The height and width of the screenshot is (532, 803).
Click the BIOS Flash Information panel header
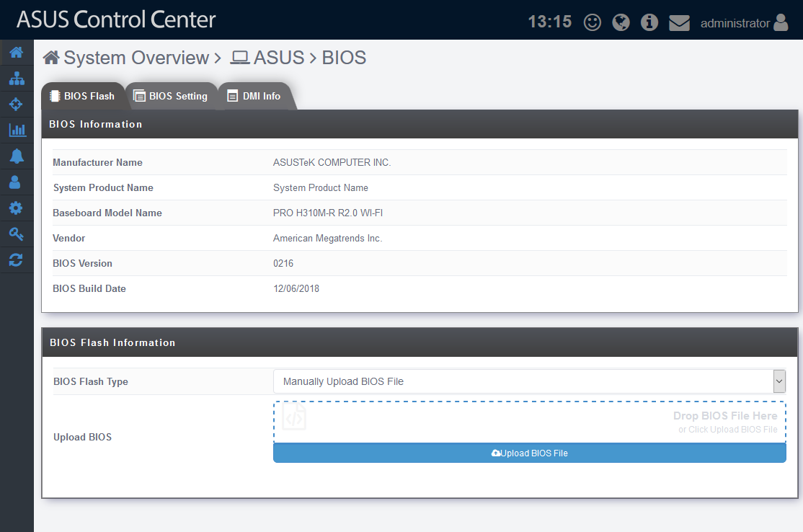pyautogui.click(x=420, y=342)
